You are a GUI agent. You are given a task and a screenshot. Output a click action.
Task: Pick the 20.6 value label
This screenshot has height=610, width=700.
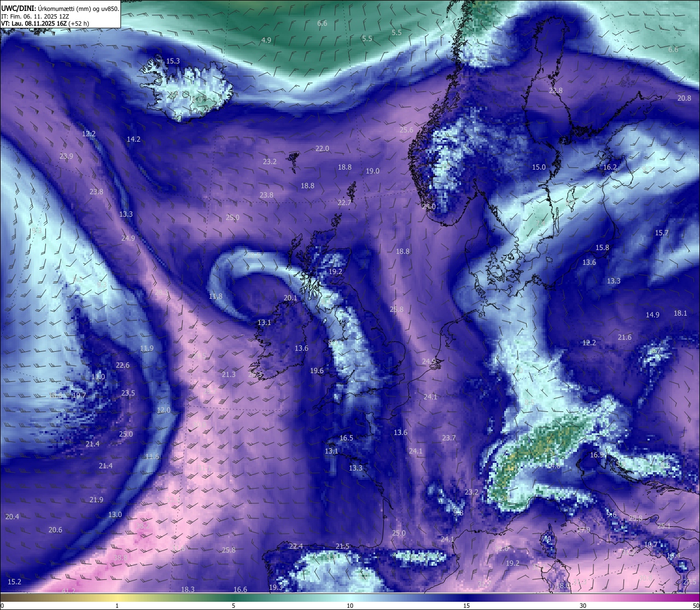point(55,530)
